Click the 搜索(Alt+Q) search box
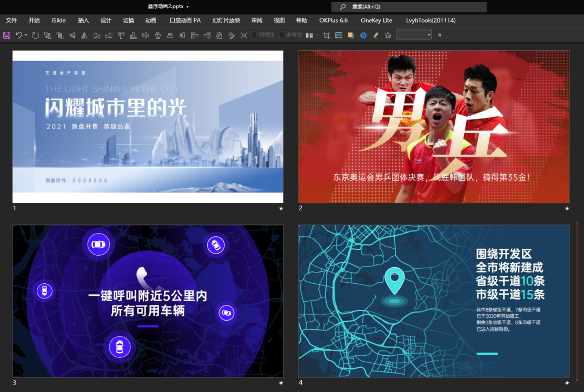The height and width of the screenshot is (392, 584). (409, 6)
